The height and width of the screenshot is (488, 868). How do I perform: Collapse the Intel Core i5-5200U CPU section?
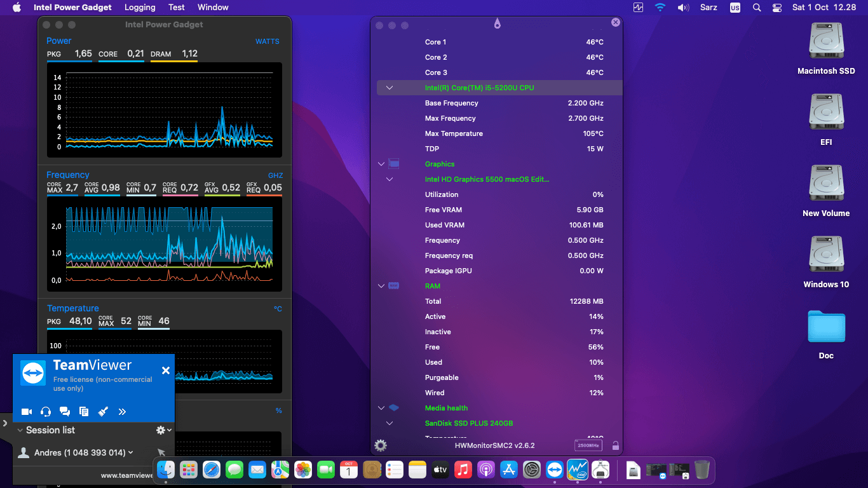[390, 88]
